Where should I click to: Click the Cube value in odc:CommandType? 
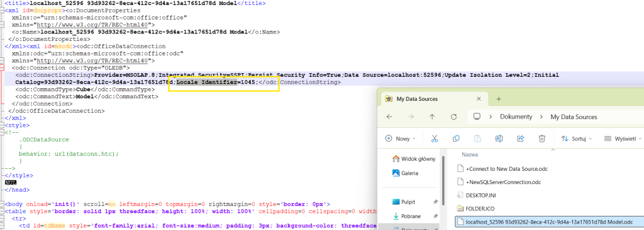[83, 89]
